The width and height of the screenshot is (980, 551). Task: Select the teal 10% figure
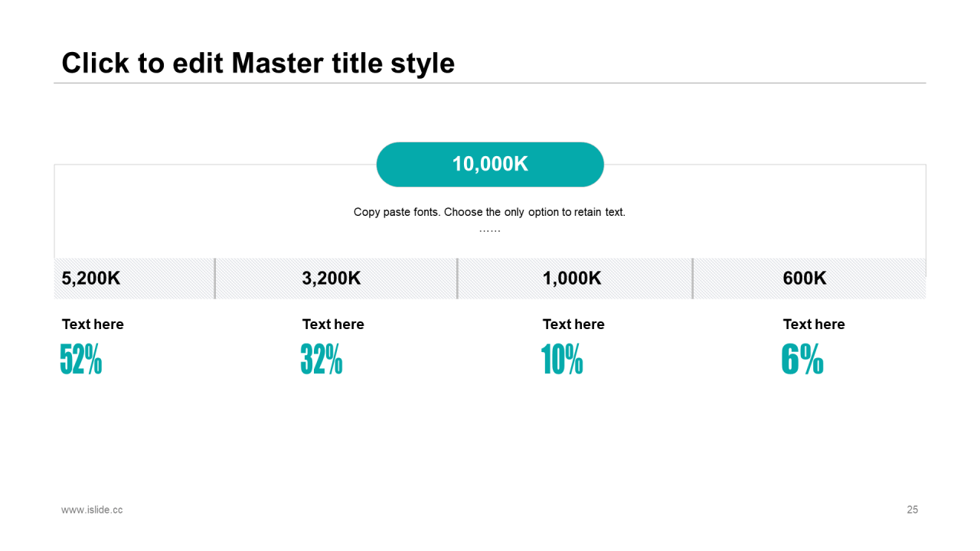pyautogui.click(x=562, y=359)
